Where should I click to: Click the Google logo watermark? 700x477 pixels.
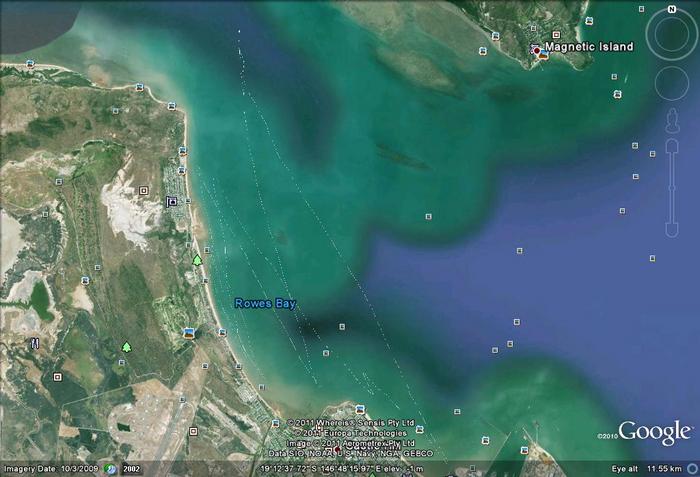click(x=654, y=432)
